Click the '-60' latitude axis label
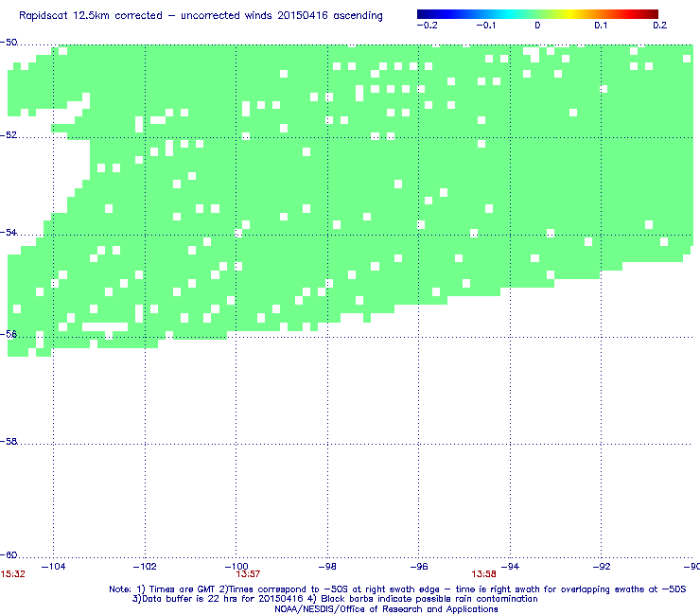The height and width of the screenshot is (615, 700). click(9, 555)
